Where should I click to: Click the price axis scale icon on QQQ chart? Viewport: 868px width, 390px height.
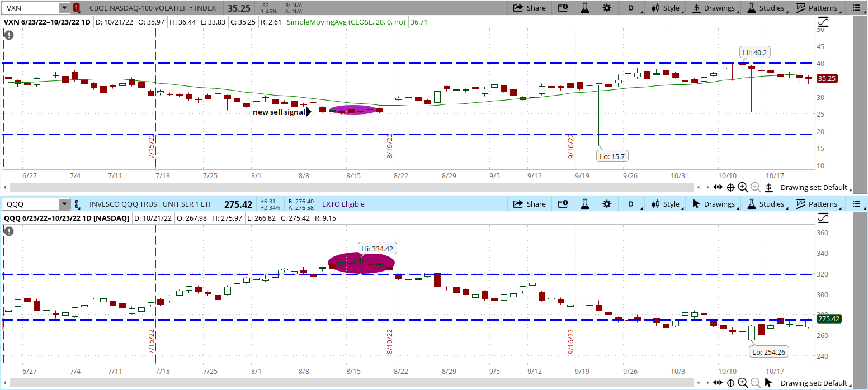[823, 218]
